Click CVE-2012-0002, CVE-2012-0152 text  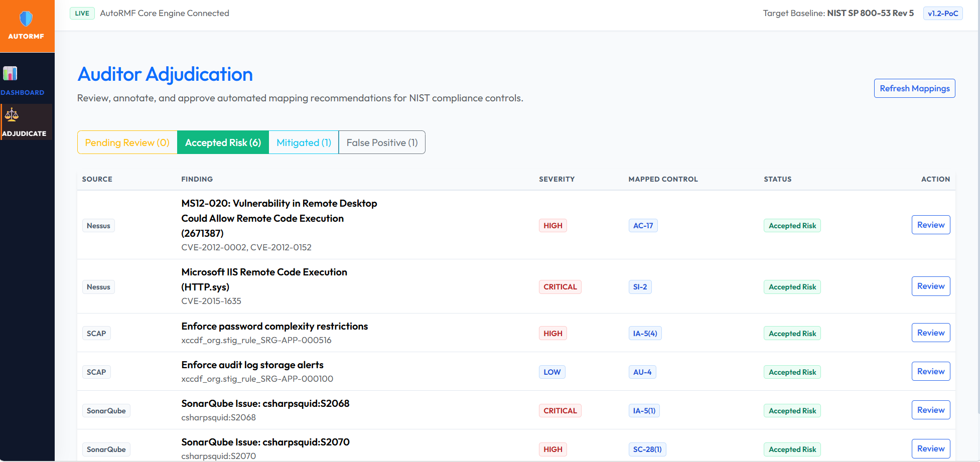[x=246, y=247]
